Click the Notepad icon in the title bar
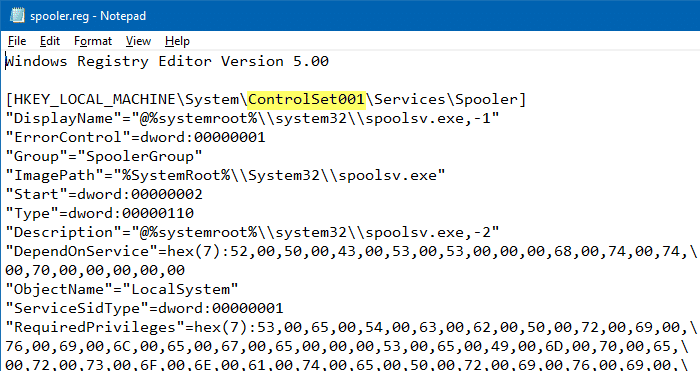This screenshot has height=371, width=700. (x=17, y=16)
